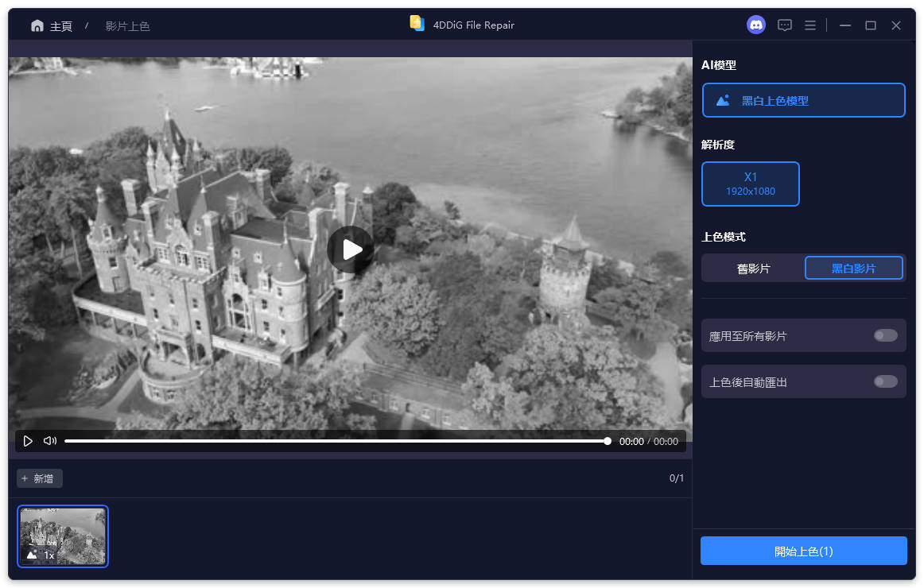Enable 應用至所有影片 toggle
This screenshot has height=588, width=924.
pyautogui.click(x=885, y=335)
